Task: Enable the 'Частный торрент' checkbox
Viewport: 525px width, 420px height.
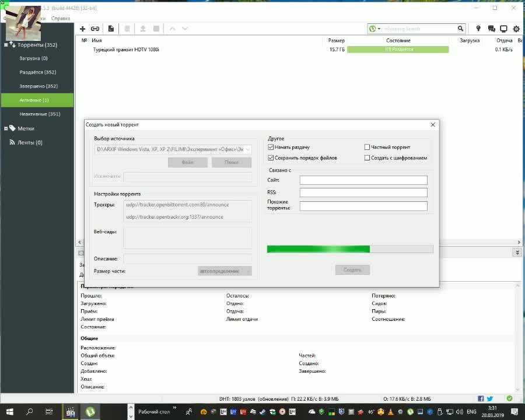Action: coord(367,148)
